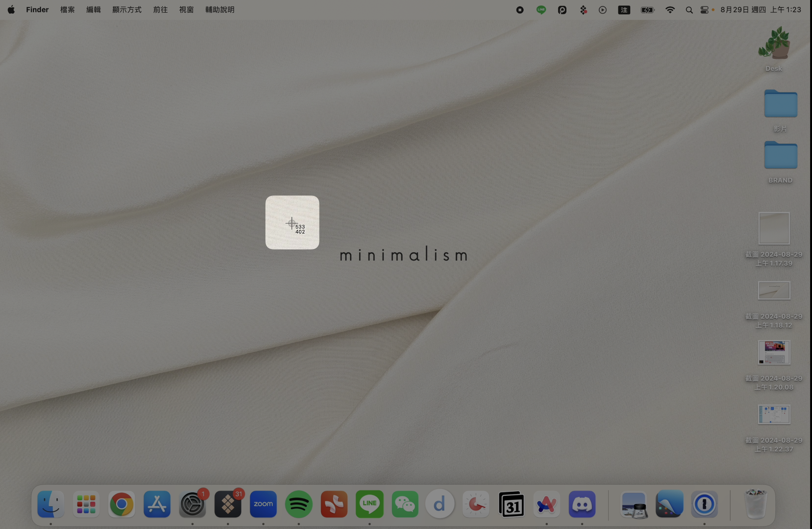Screen dimensions: 812x529
Task: Open the black diamond-pattern app with badge 31
Action: click(x=228, y=504)
